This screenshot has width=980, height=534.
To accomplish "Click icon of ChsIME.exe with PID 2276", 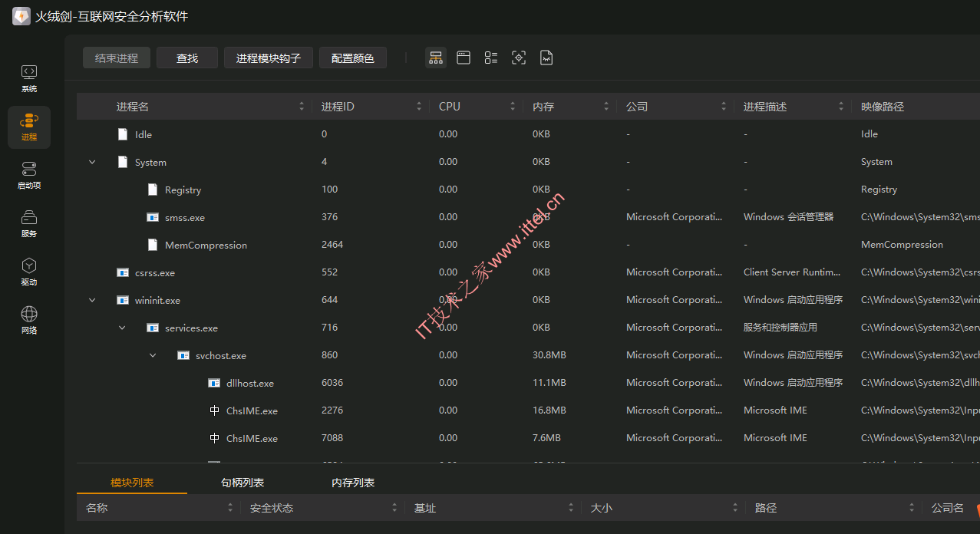I will [x=214, y=410].
